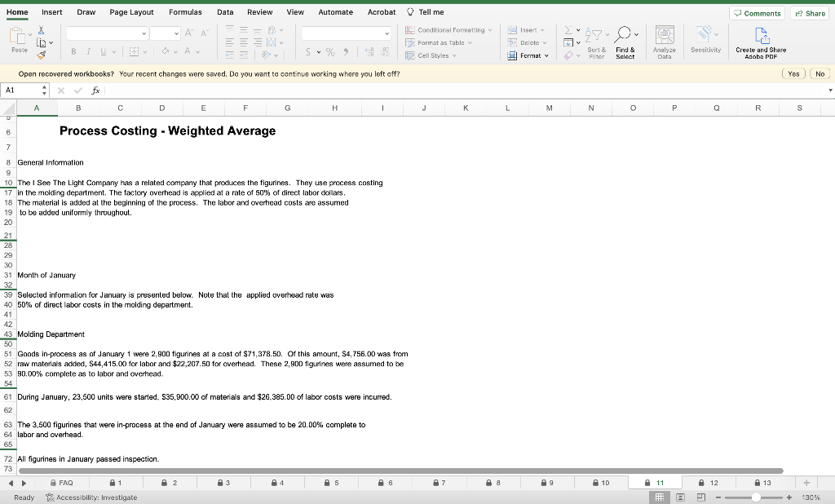Toggle Top Align vertical alignment
835x504 pixels.
point(229,30)
